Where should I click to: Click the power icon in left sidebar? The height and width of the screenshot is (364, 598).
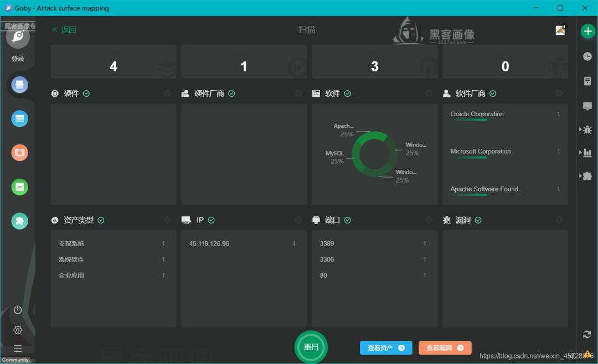pyautogui.click(x=18, y=310)
